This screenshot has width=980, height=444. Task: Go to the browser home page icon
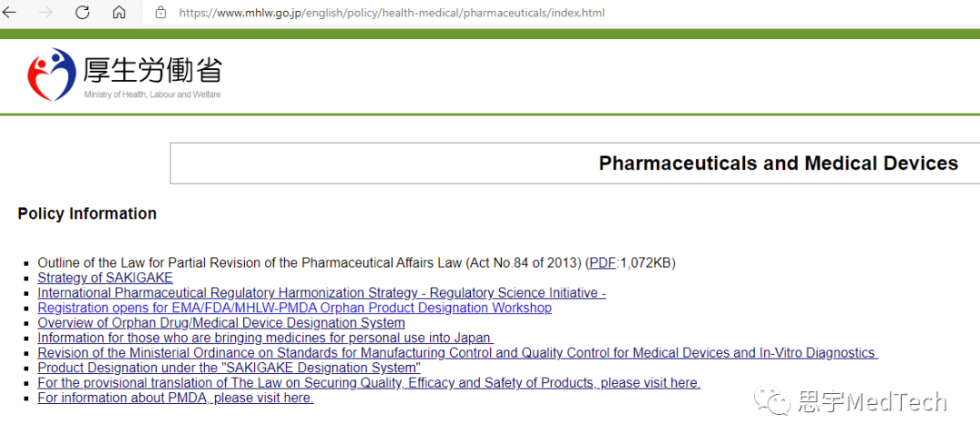tap(119, 13)
